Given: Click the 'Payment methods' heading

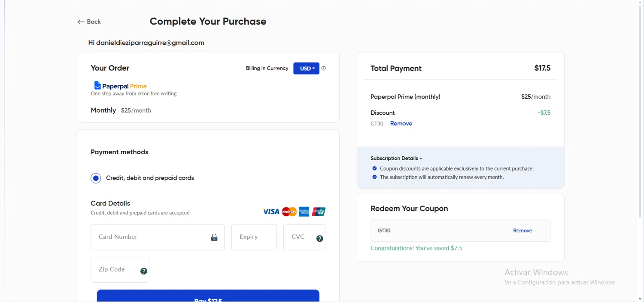Looking at the screenshot, I should tap(119, 152).
